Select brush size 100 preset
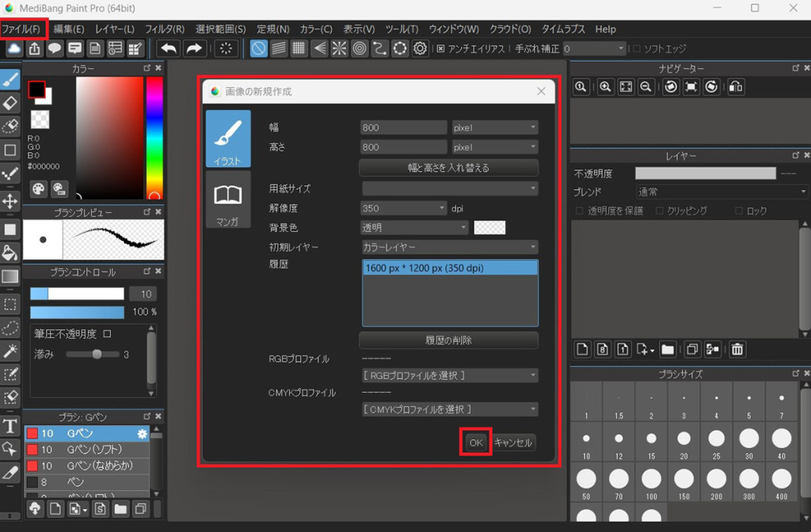The image size is (811, 532). click(x=651, y=484)
